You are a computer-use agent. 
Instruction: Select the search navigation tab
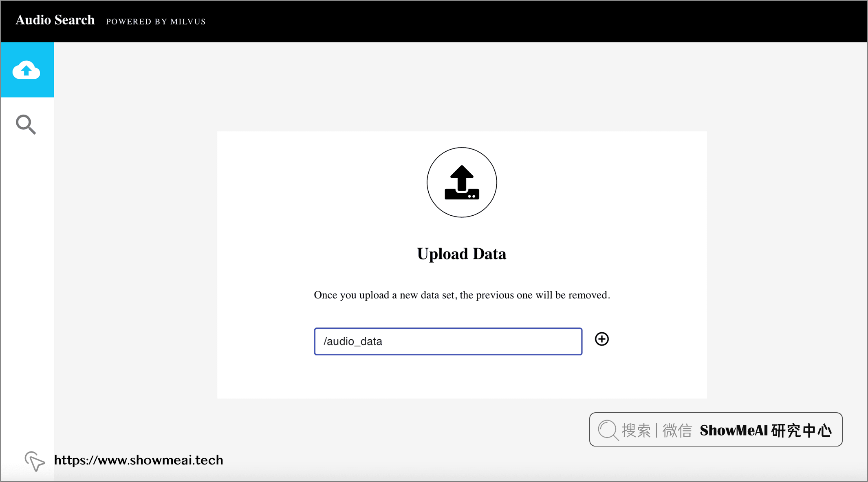[26, 124]
